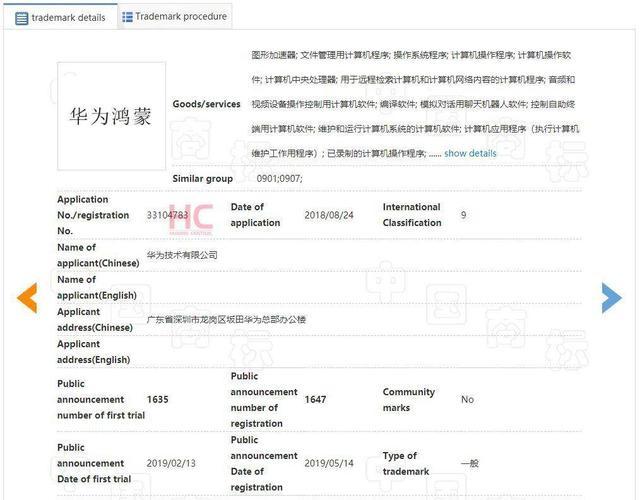The width and height of the screenshot is (640, 500).
Task: Select first trial announcement number 1635
Action: click(158, 399)
